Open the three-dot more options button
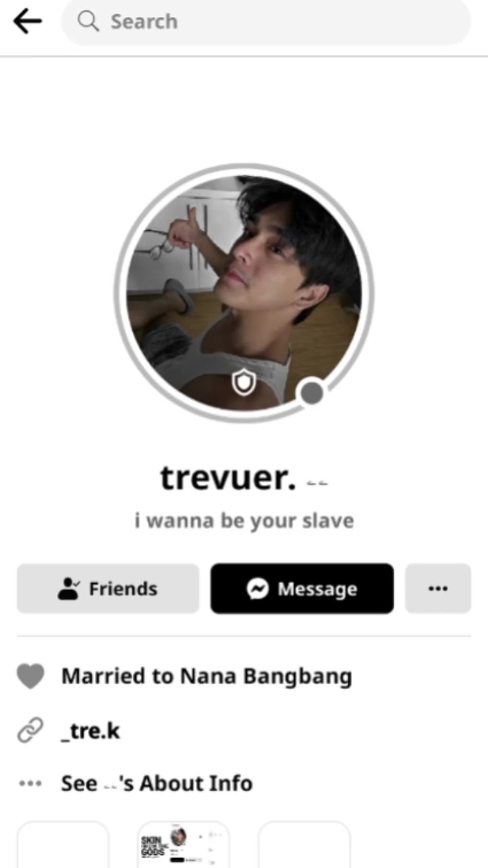This screenshot has height=868, width=488. point(438,589)
